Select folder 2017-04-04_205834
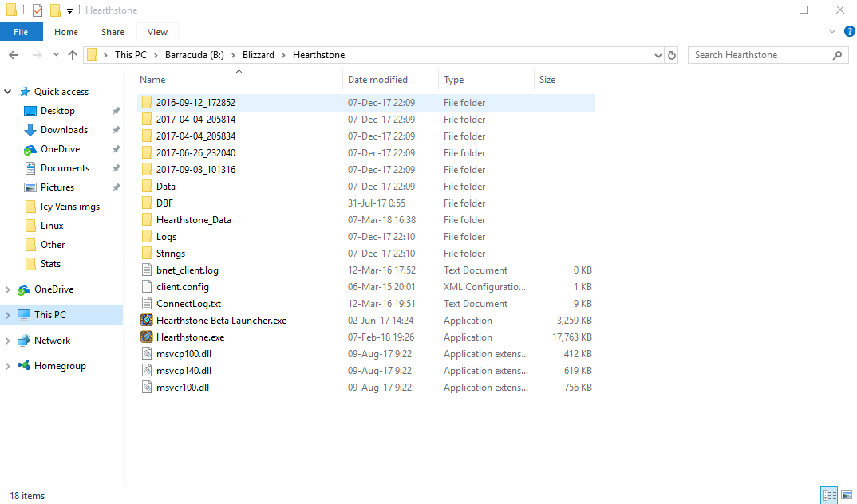857x504 pixels. (x=365, y=136)
